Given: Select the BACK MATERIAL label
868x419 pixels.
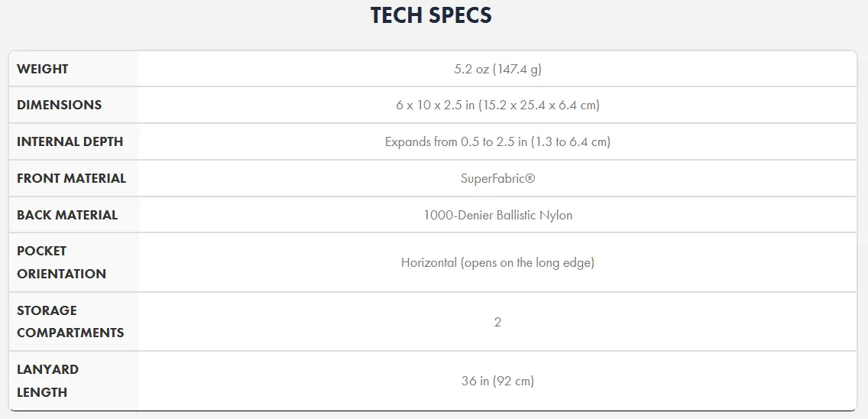Looking at the screenshot, I should [67, 215].
